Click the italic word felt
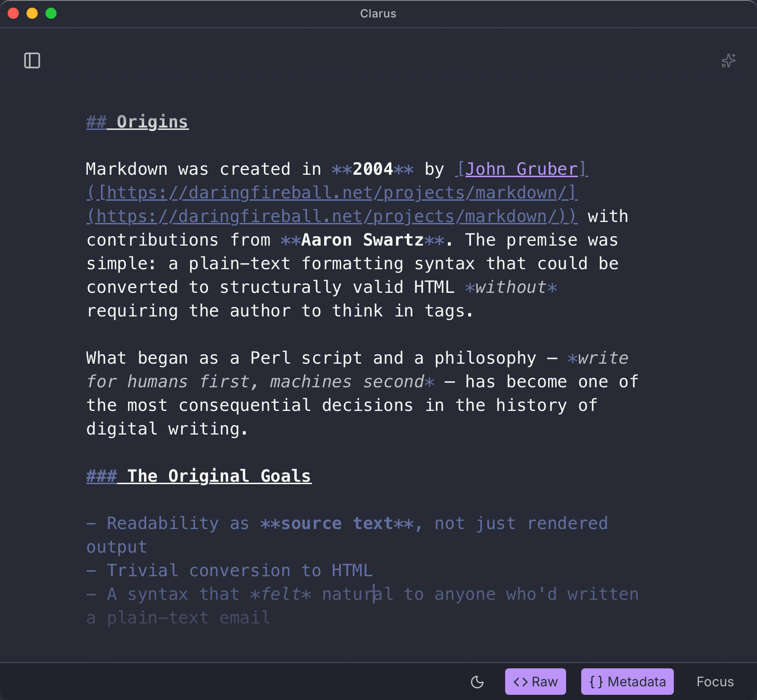Image resolution: width=757 pixels, height=700 pixels. pyautogui.click(x=280, y=594)
